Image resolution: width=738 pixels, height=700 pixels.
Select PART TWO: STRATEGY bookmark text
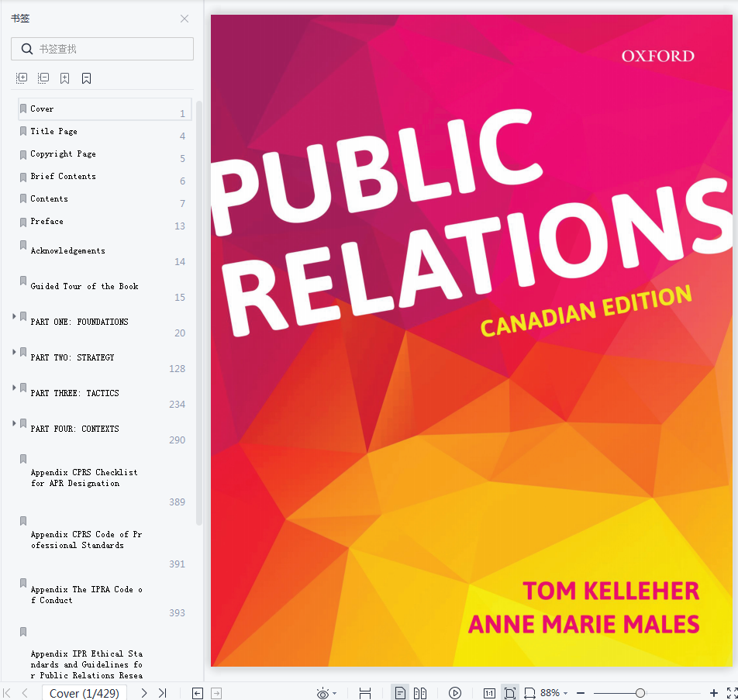[72, 358]
